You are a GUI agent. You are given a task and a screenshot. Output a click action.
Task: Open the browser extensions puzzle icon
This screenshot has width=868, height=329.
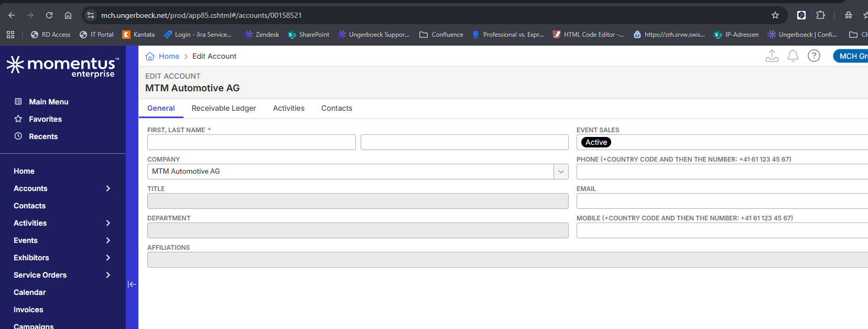pyautogui.click(x=820, y=15)
